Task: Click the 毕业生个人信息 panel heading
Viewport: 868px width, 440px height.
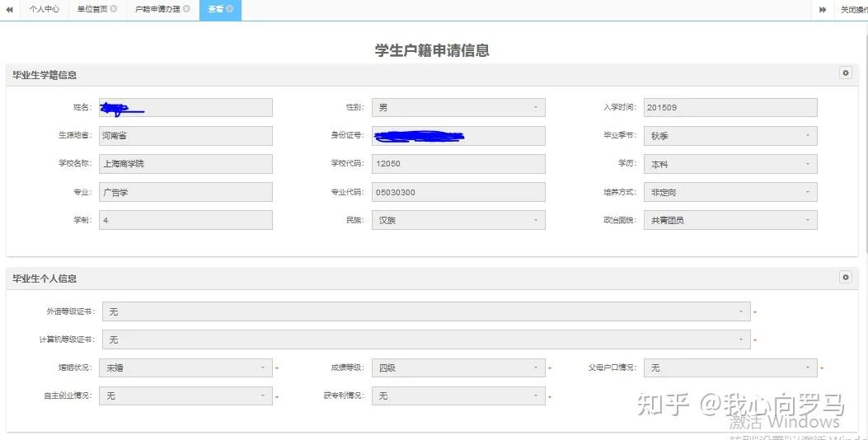Action: coord(45,279)
